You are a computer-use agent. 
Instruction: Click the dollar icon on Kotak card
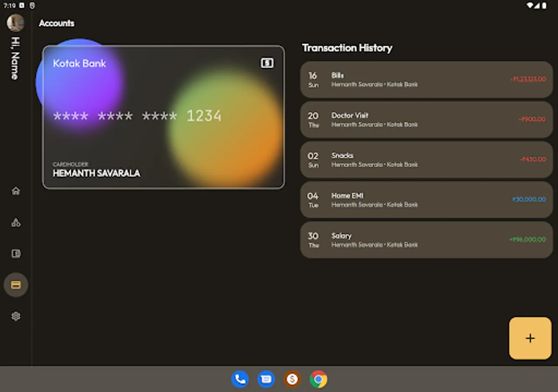tap(267, 63)
